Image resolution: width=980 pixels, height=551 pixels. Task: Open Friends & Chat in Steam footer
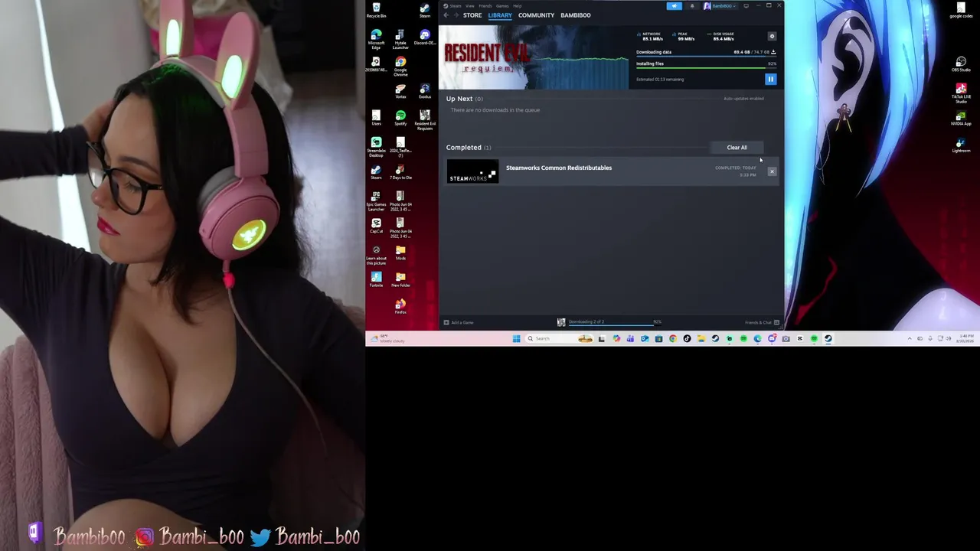click(x=762, y=322)
